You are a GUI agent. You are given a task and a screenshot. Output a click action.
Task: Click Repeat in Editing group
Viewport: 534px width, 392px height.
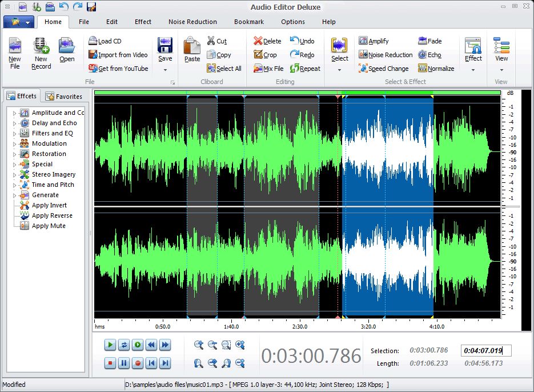(x=305, y=69)
